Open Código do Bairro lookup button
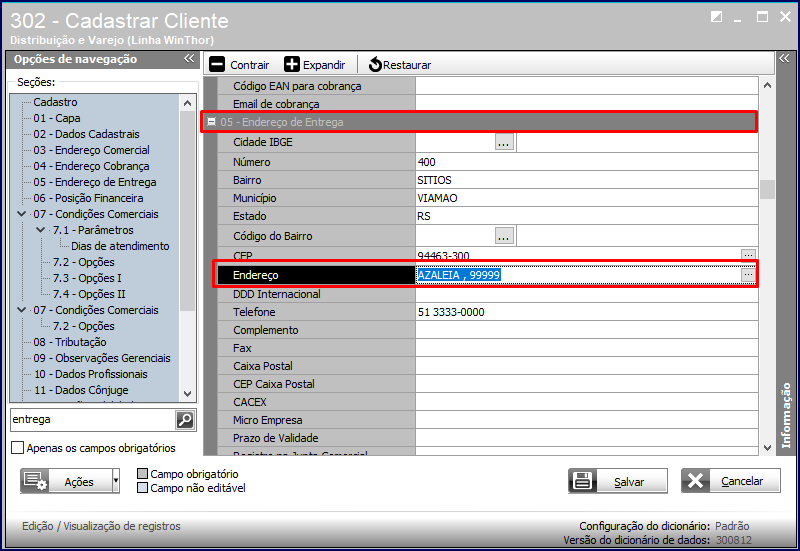The image size is (800, 551). point(504,236)
